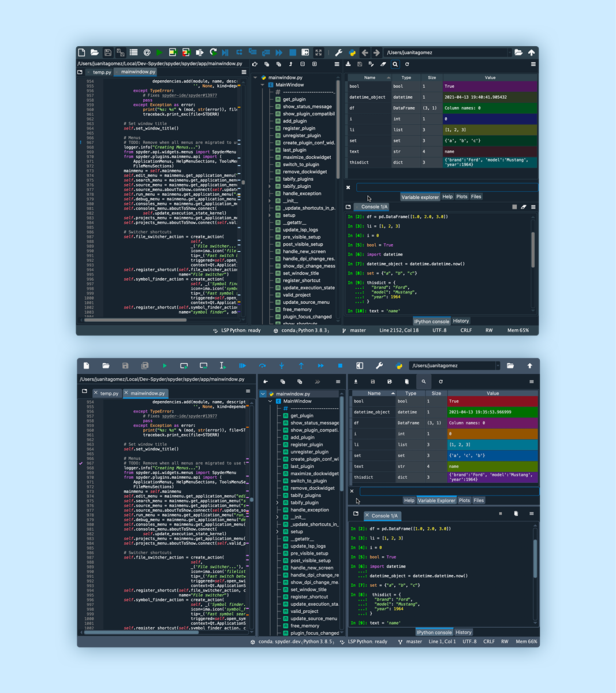Click the Preferences wrench icon in the lower window toolbar
Viewport: 616px width, 693px height.
pyautogui.click(x=379, y=366)
